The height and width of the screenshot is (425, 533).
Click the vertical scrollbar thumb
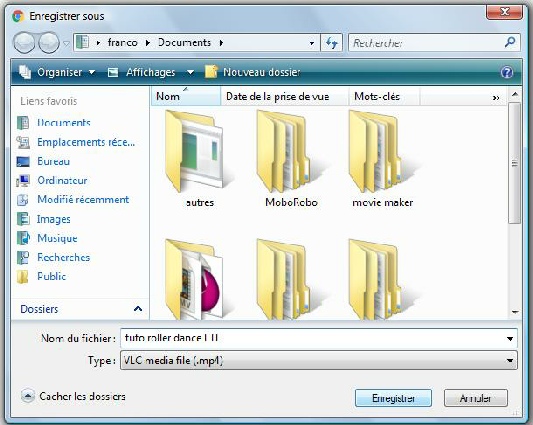coord(515,164)
